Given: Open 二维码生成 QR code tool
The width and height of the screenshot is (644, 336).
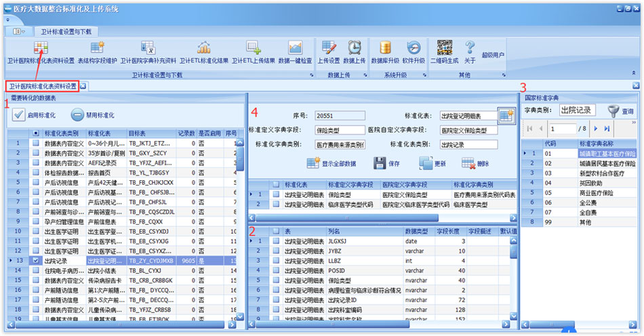Looking at the screenshot, I should click(x=445, y=53).
